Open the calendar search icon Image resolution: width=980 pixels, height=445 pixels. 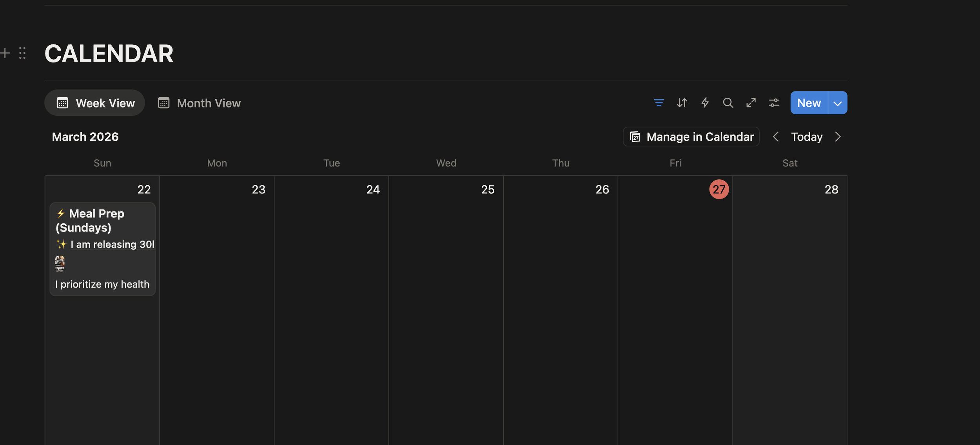tap(728, 103)
